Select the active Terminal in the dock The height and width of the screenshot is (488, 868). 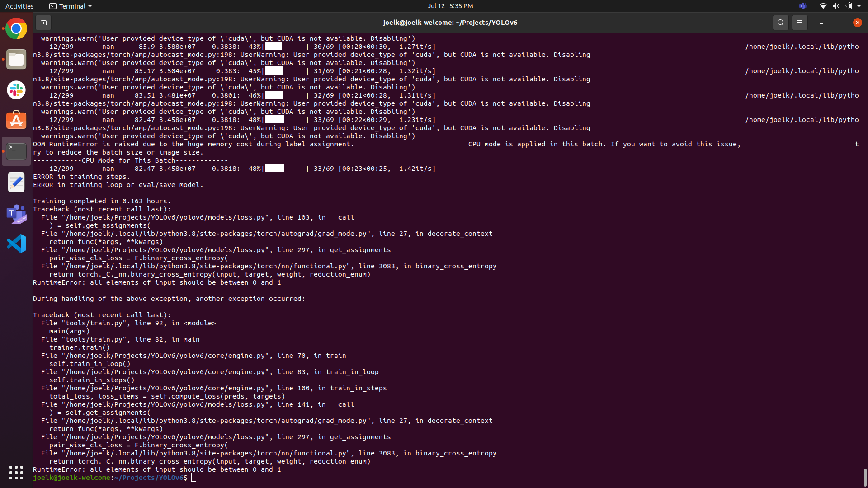click(16, 151)
